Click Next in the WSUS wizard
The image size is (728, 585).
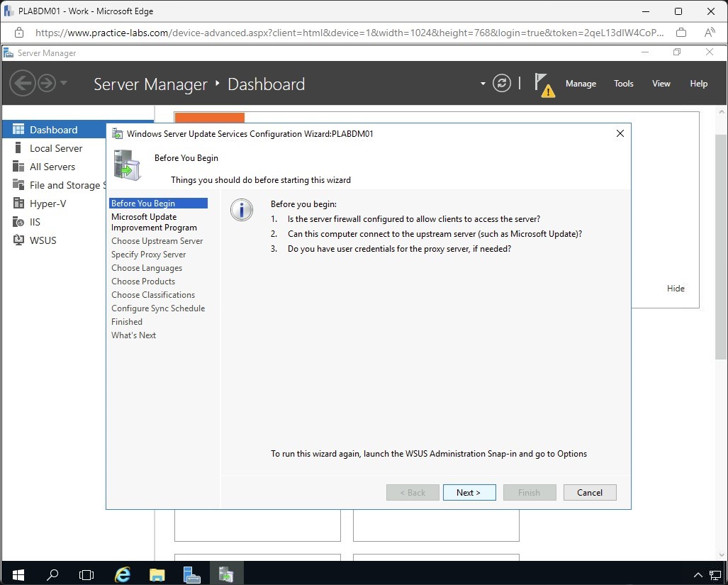point(469,493)
